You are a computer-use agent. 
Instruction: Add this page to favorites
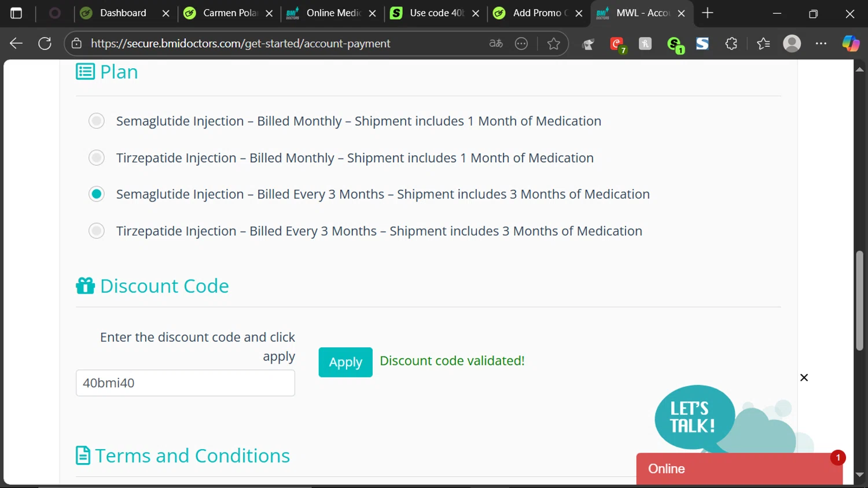tap(554, 43)
